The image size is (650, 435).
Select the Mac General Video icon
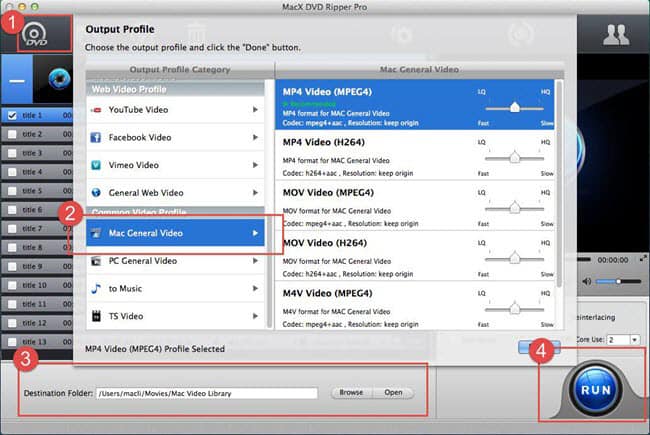point(96,233)
